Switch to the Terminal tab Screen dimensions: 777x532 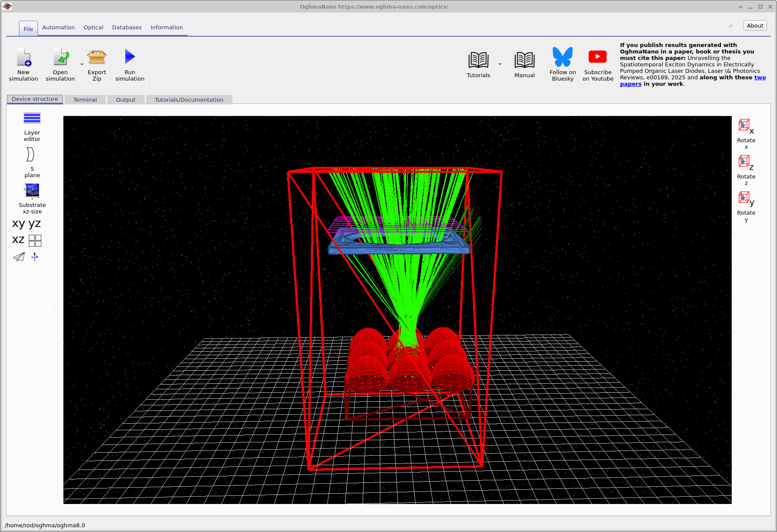[x=85, y=100]
